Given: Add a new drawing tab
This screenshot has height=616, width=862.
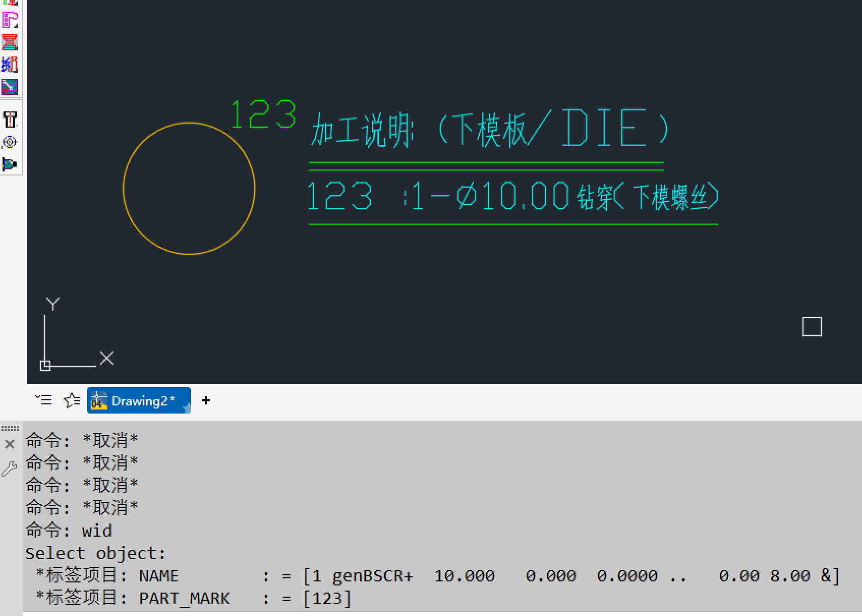Looking at the screenshot, I should click(206, 401).
